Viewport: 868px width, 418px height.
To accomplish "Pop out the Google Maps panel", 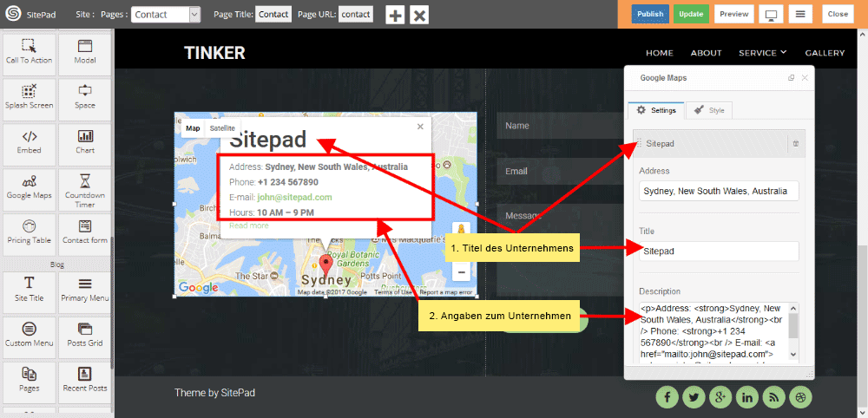I will 791,78.
